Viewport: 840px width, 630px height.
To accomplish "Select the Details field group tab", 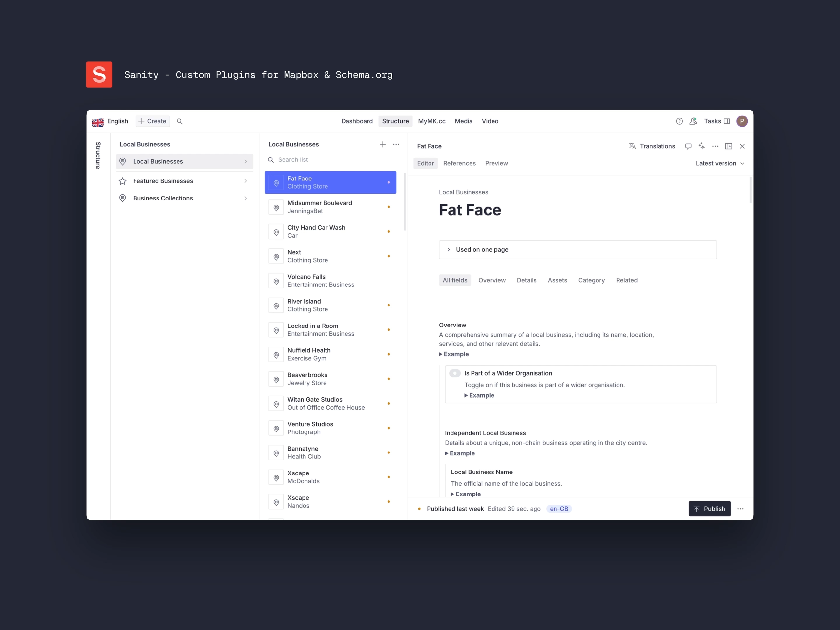I will point(526,280).
